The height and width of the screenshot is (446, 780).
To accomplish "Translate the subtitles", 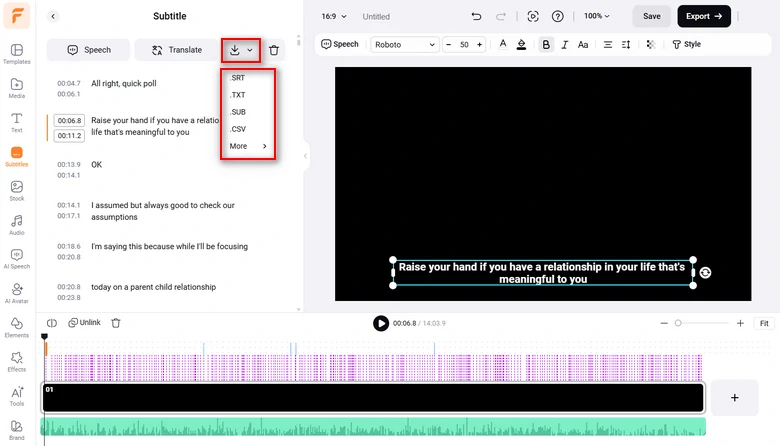I will 177,50.
